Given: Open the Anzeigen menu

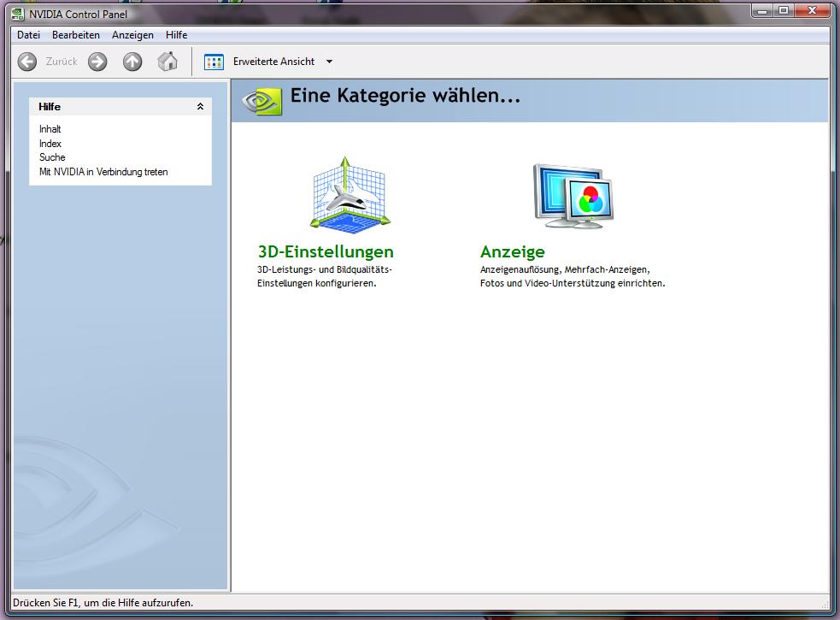Looking at the screenshot, I should (132, 35).
